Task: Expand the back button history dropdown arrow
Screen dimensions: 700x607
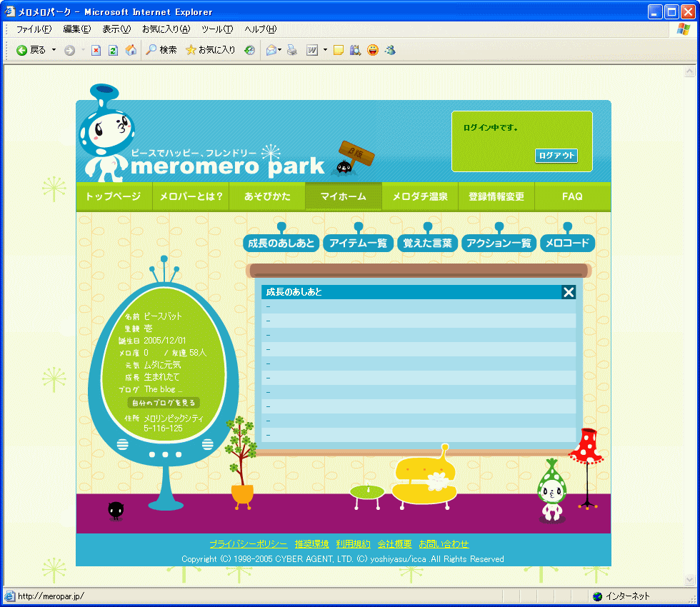Action: click(54, 50)
